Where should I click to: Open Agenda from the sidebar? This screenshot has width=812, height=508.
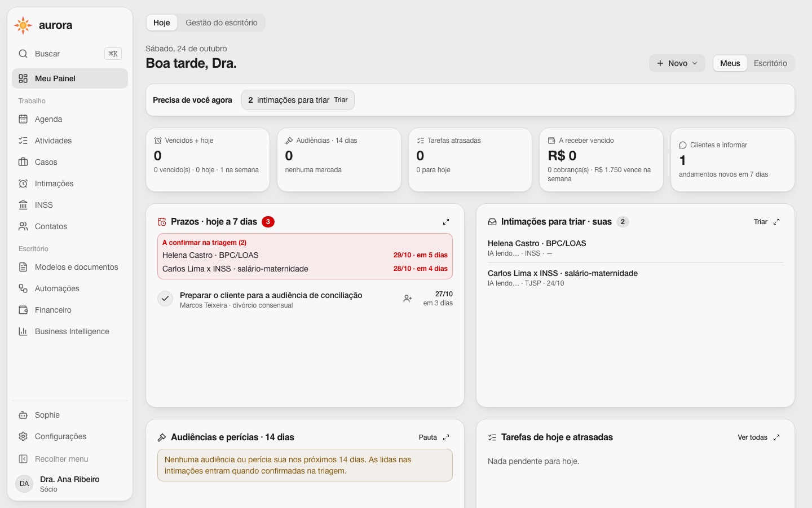[x=70, y=119]
